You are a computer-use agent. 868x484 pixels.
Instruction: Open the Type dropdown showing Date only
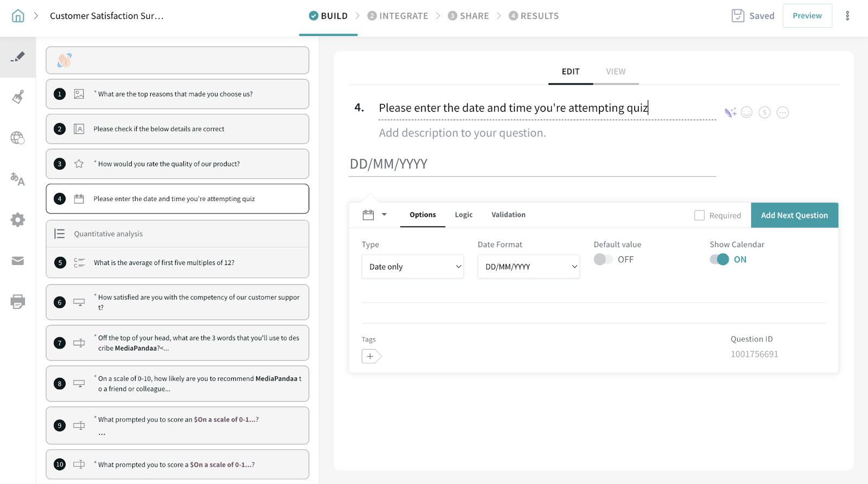pos(412,267)
